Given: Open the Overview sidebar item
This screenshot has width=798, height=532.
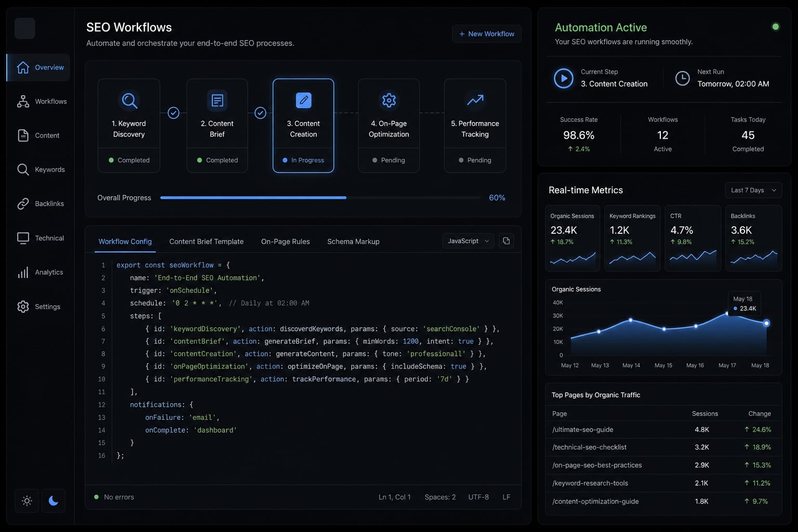Looking at the screenshot, I should click(x=38, y=68).
